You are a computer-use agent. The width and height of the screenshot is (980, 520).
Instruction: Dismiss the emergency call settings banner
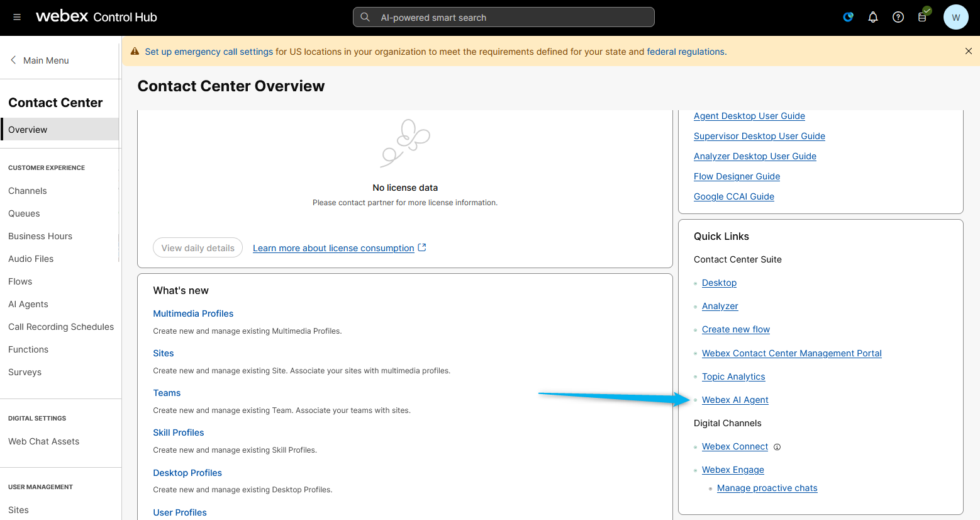point(968,51)
